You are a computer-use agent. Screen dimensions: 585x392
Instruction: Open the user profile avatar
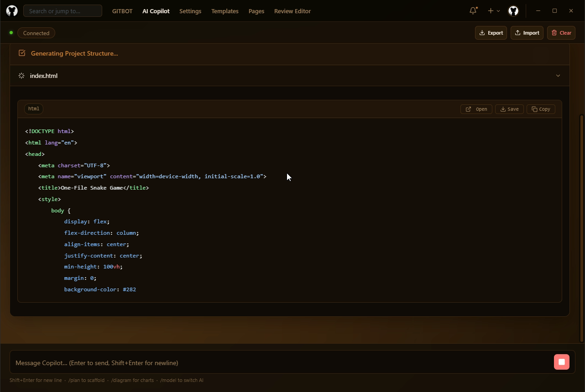tap(513, 11)
